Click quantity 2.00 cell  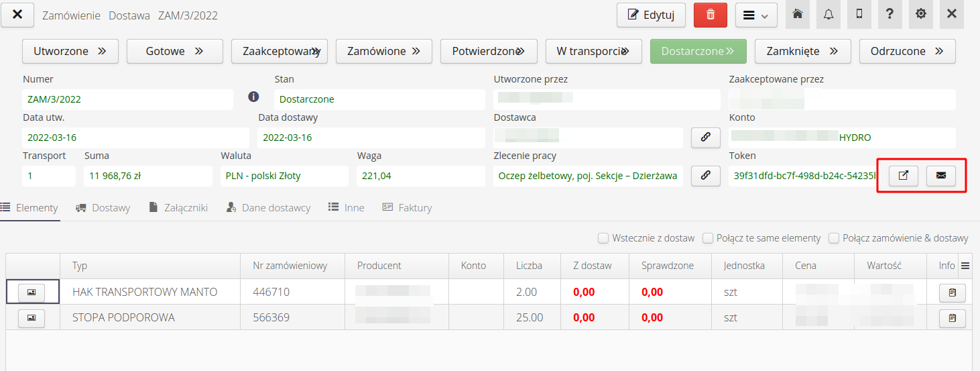tap(532, 292)
